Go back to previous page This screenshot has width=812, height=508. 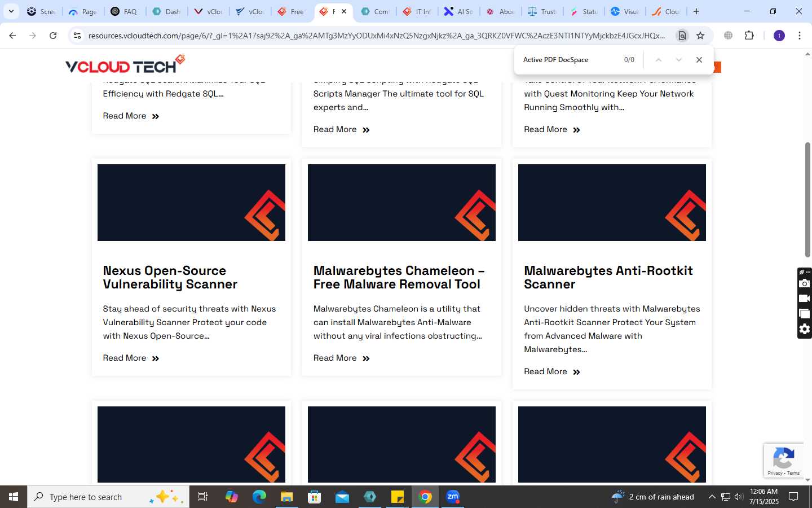pos(12,36)
